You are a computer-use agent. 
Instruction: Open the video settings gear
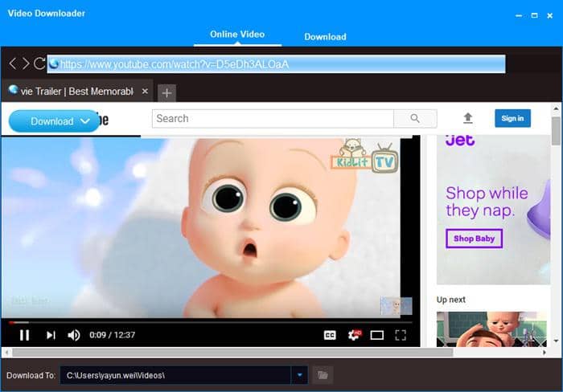coord(353,335)
